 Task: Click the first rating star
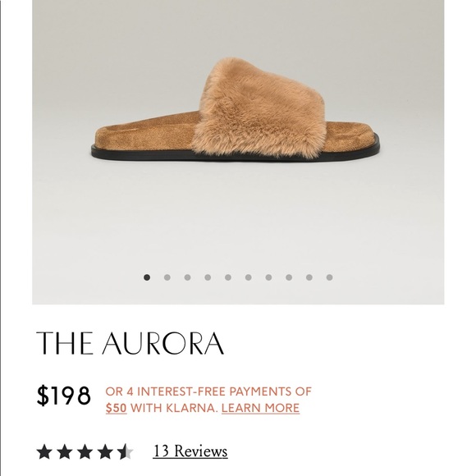tap(44, 451)
